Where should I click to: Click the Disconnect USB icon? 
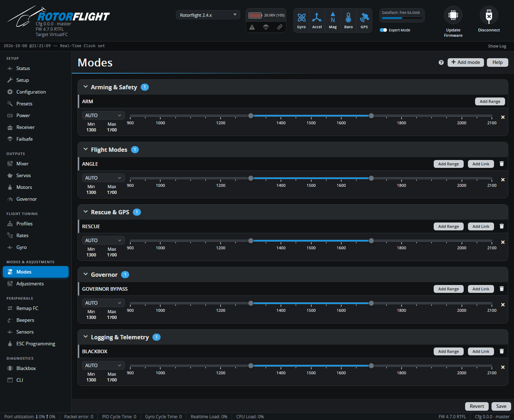coord(489,15)
